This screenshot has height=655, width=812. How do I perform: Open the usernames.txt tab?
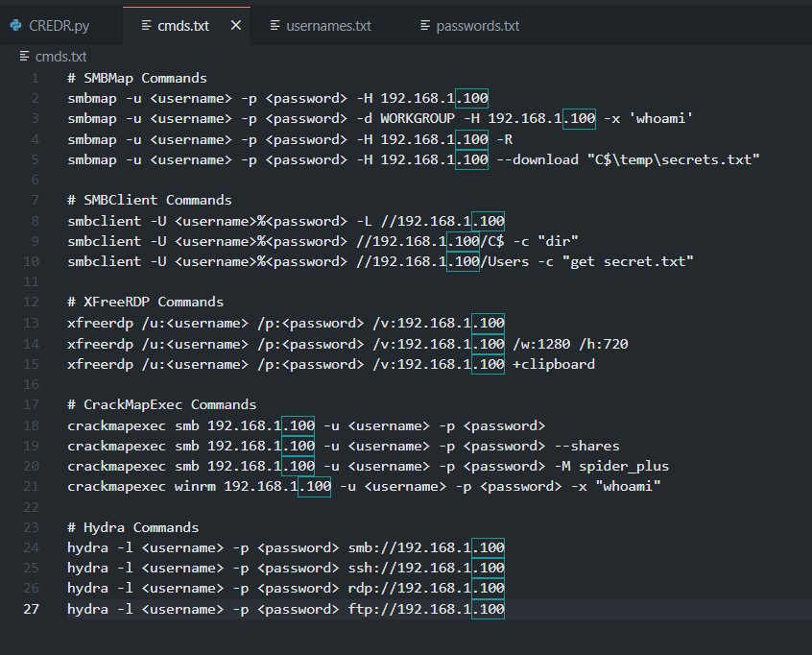(x=328, y=25)
